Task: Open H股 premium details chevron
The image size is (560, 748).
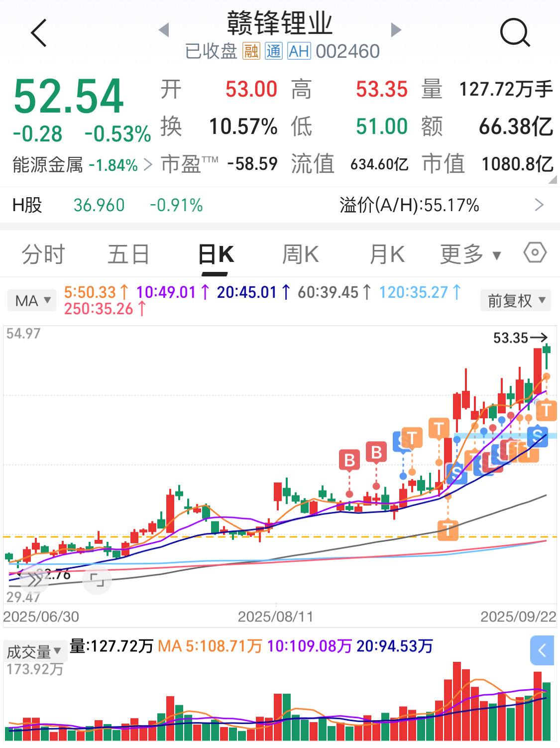Action: [x=539, y=205]
